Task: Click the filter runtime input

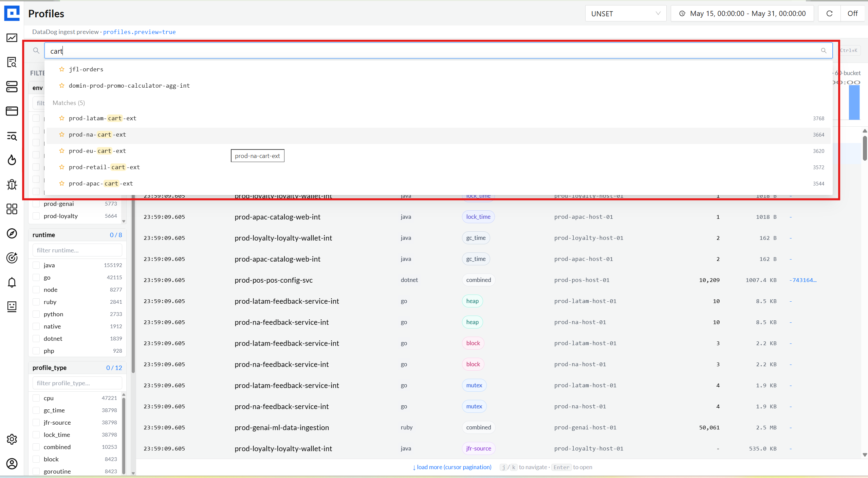Action: point(77,250)
